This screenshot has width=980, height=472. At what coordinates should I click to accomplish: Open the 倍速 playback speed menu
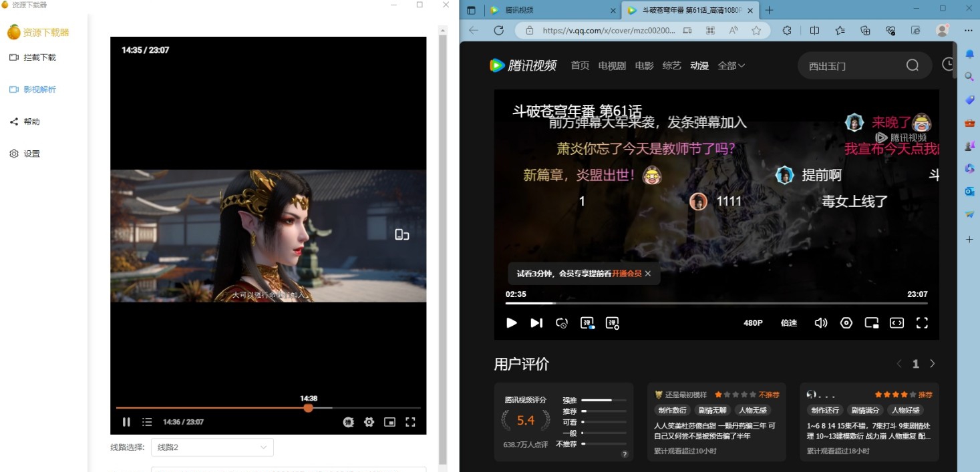[789, 323]
